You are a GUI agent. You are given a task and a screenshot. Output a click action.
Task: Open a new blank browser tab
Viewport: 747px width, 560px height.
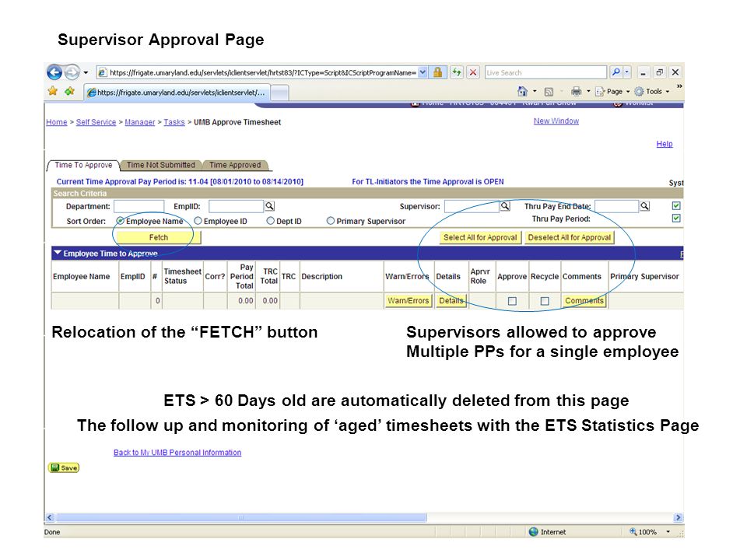click(x=279, y=93)
